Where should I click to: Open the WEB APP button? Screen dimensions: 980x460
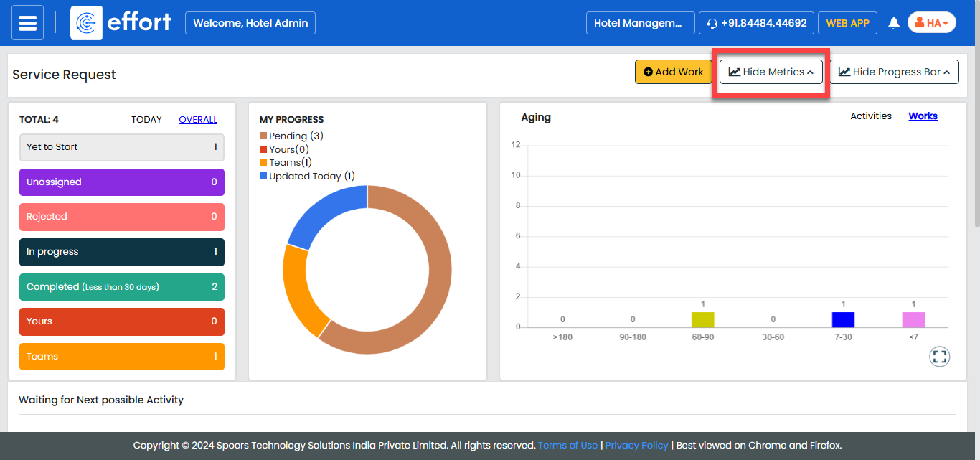point(847,23)
